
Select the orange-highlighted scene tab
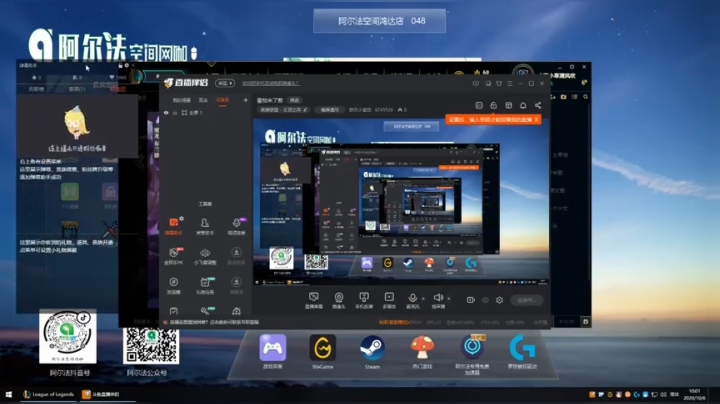222,100
